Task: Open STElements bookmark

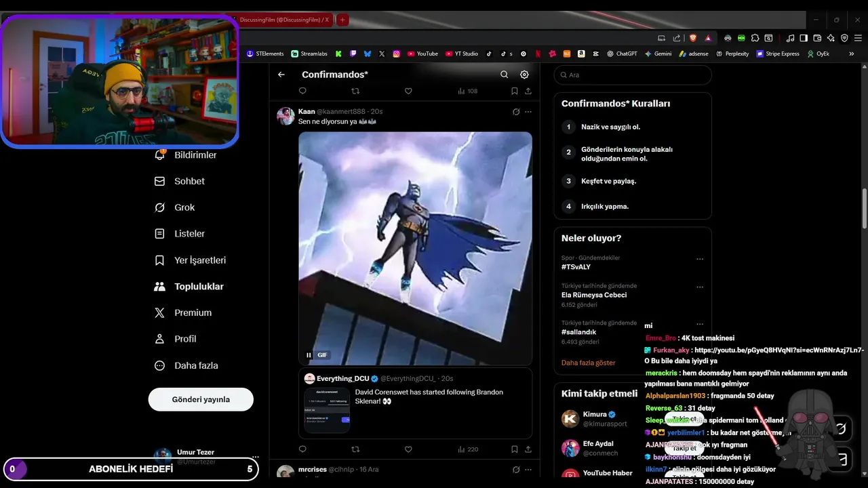Action: tap(265, 54)
